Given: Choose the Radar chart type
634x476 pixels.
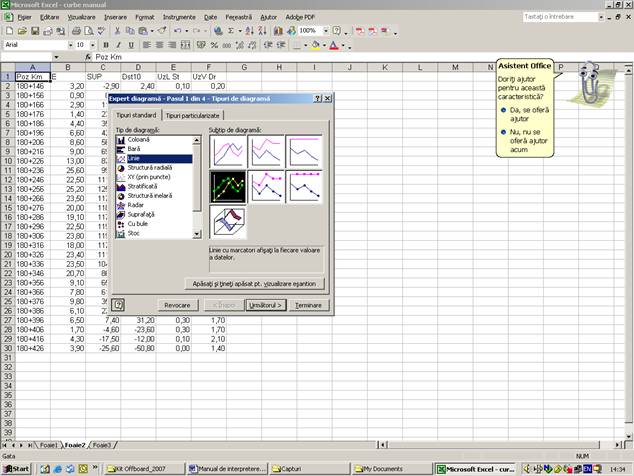Looking at the screenshot, I should coord(135,205).
